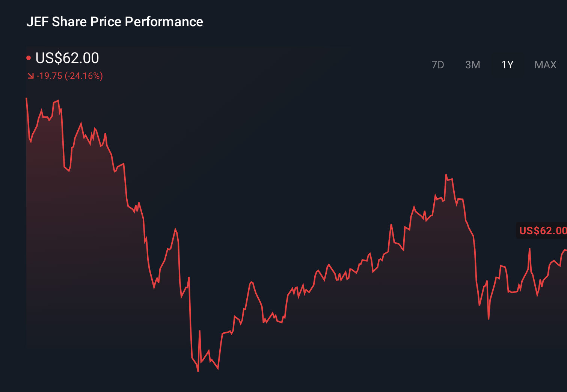Click the red dot price indicator icon

29,57
